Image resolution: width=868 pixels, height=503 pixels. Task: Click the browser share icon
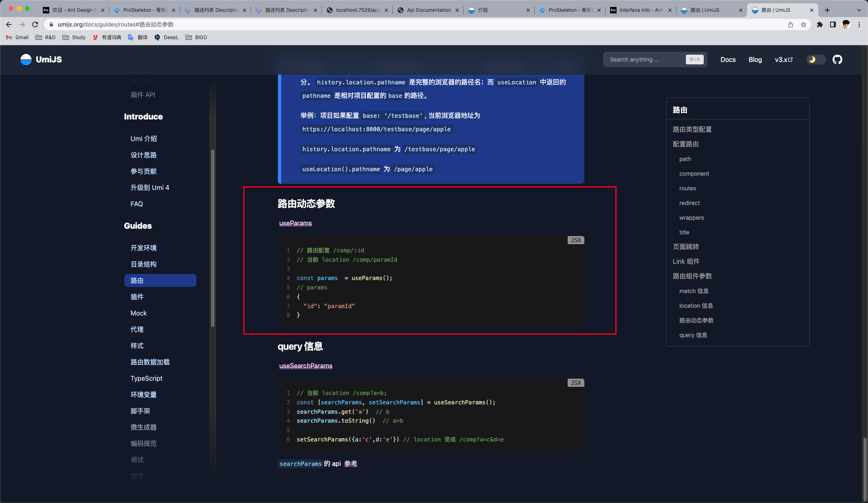coord(790,24)
